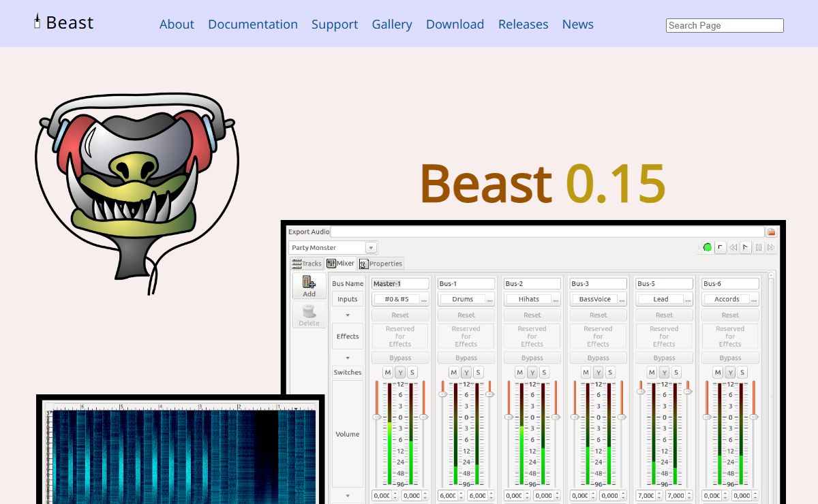Click Bus-3 left volume spinbox

pyautogui.click(x=584, y=496)
